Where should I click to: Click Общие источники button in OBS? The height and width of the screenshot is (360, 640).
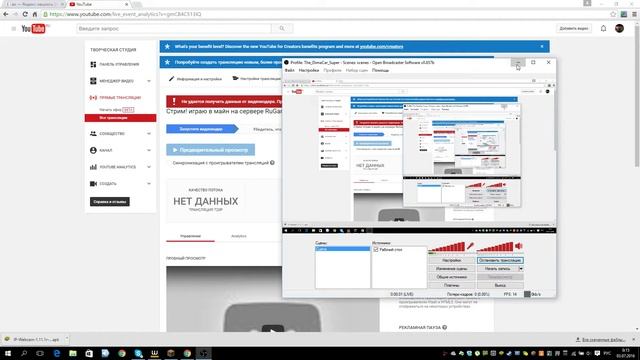coord(451,277)
